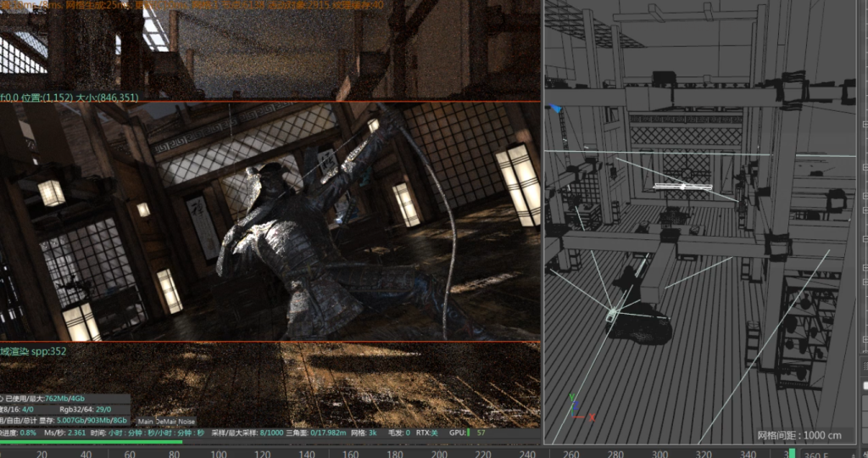
Task: Click the '网格间距 : 1000 cm' label
Action: click(798, 435)
